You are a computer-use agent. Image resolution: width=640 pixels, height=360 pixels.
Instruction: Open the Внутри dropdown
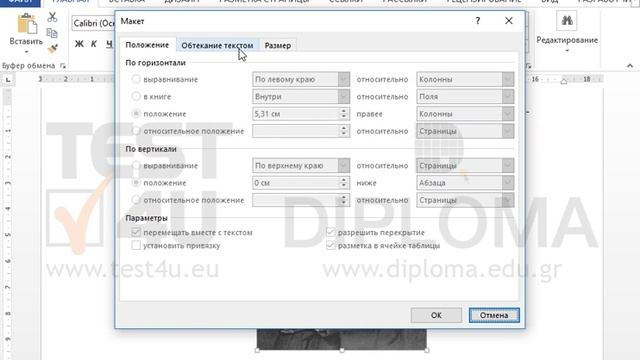[301, 97]
